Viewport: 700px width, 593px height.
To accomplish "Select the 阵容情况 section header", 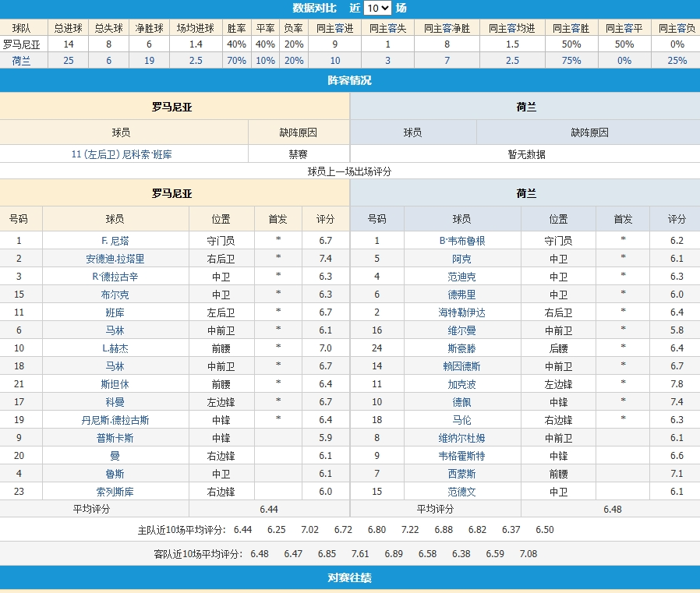I will point(350,80).
